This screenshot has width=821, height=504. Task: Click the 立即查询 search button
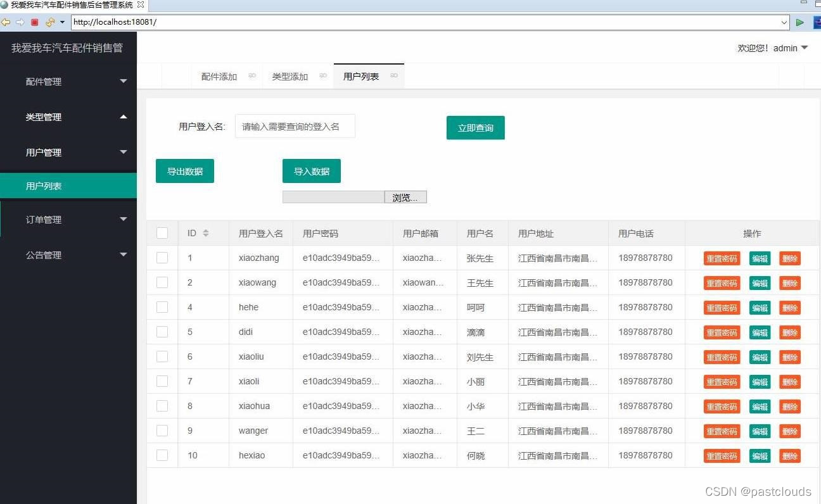coord(475,127)
